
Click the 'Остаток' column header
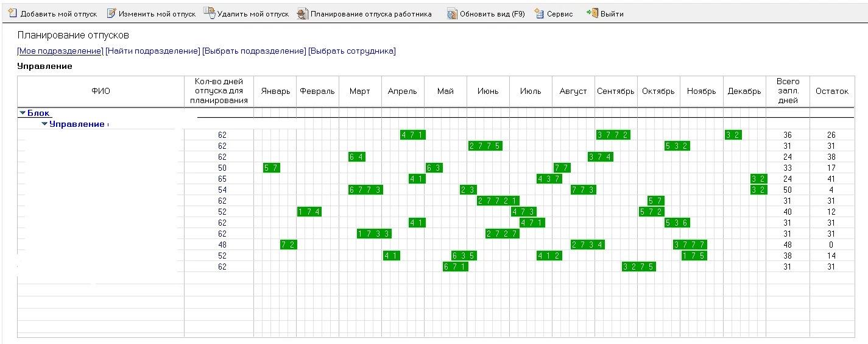pyautogui.click(x=831, y=91)
